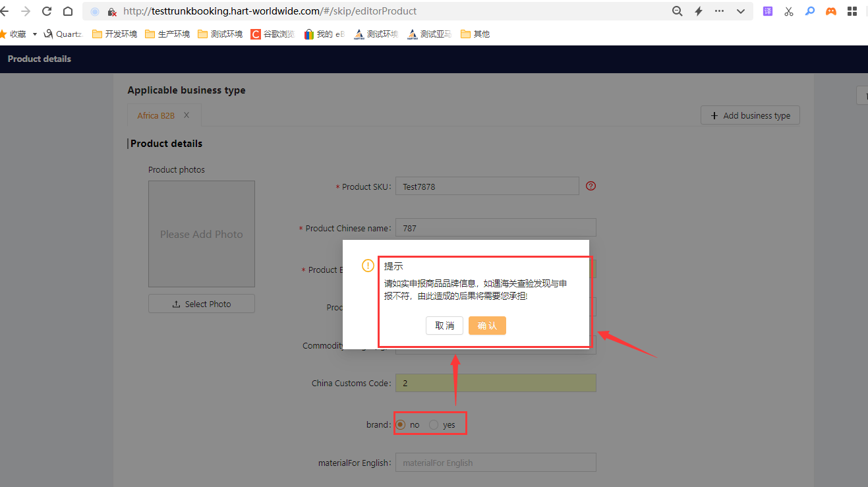Click the red help icon beside Product SKU
Screen dimensions: 868x487
(x=591, y=186)
